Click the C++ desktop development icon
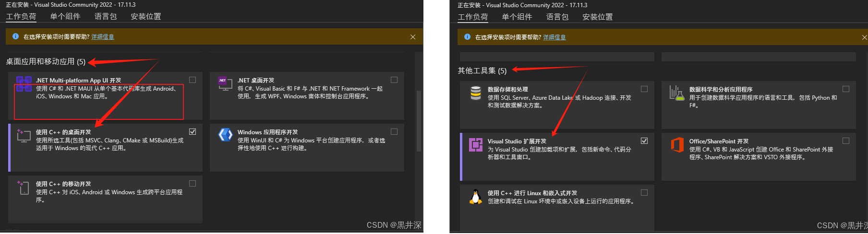This screenshot has height=234, width=868. tap(24, 135)
